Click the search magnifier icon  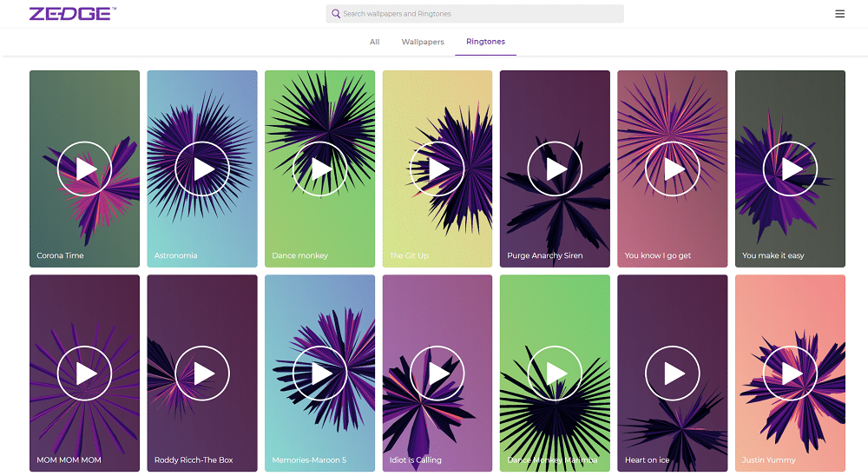click(x=336, y=14)
